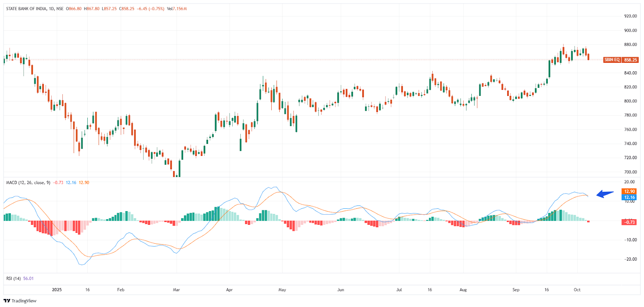Click the 2025 marker on time axis
Viewport: 644px width, 307px height.
tap(57, 290)
